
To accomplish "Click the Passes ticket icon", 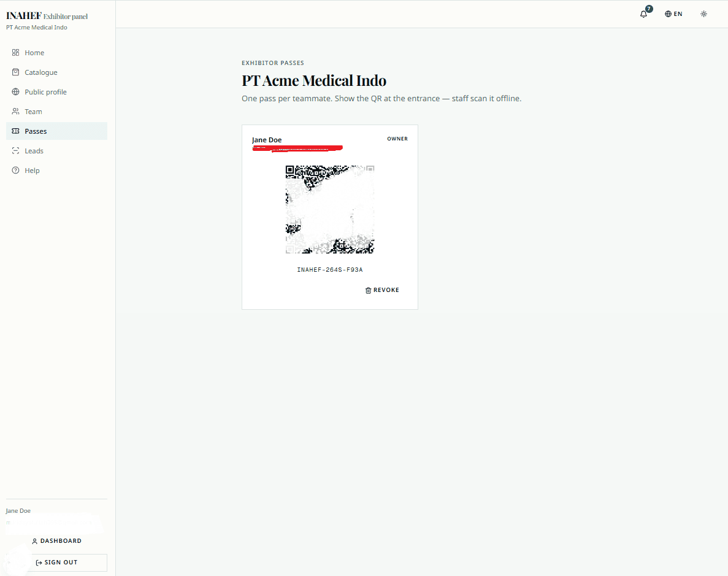I will (x=15, y=131).
